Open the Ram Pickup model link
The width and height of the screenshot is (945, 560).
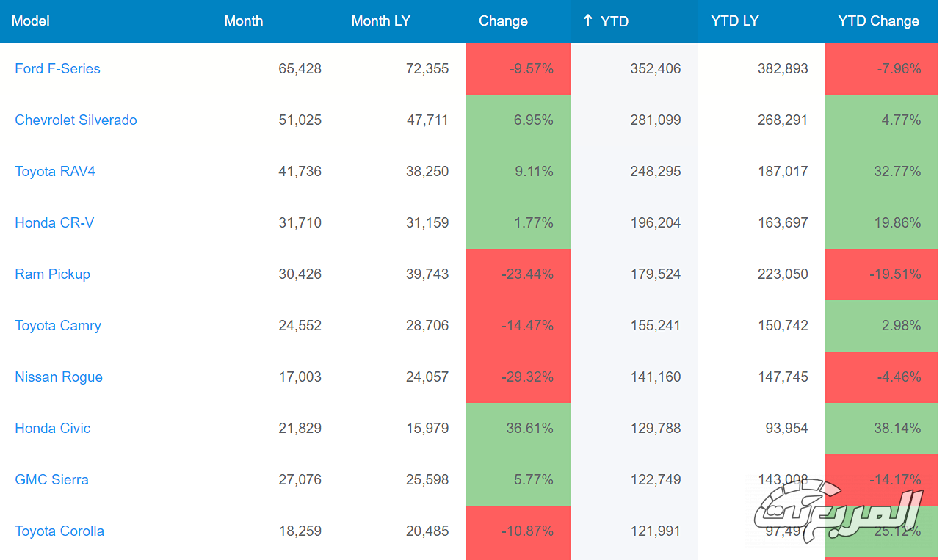(52, 274)
